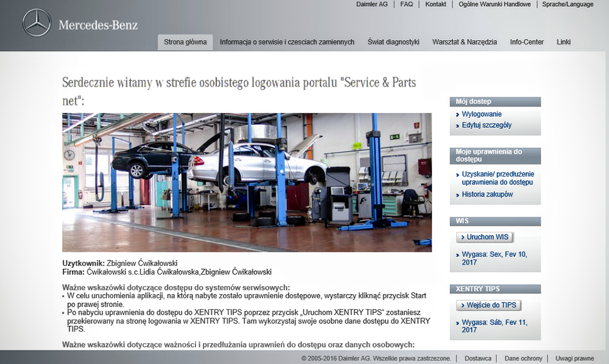The width and height of the screenshot is (609, 364).
Task: Click the heading about ważności i przedłużania uprawnień
Action: pyautogui.click(x=239, y=345)
